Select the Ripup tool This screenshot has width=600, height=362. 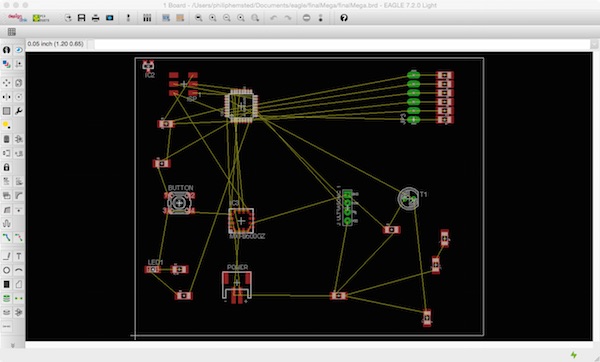click(18, 238)
